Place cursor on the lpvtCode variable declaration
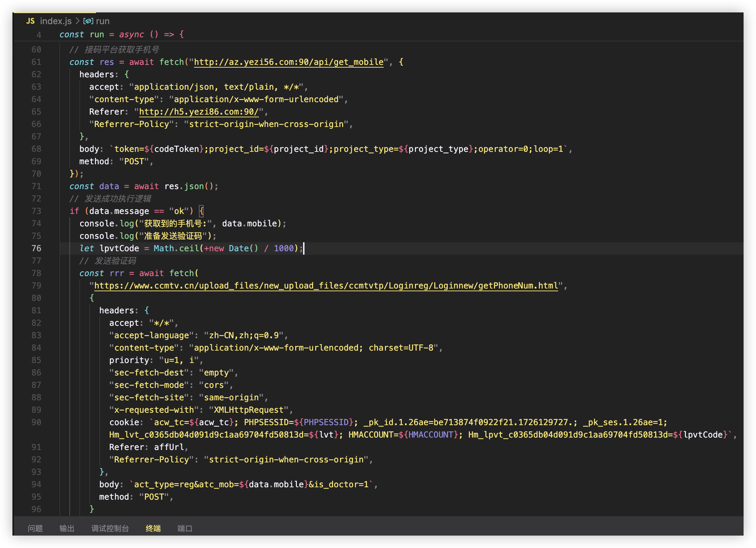Image resolution: width=756 pixels, height=548 pixels. click(x=119, y=248)
